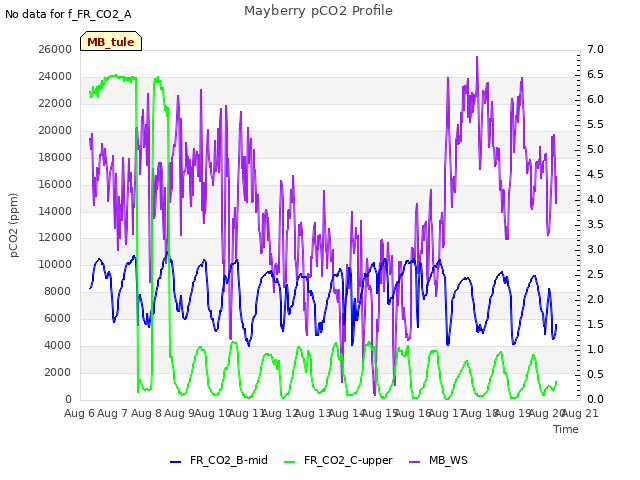The image size is (640, 480).
Task: Click the purple MB_WS legend swatch
Action: point(414,462)
